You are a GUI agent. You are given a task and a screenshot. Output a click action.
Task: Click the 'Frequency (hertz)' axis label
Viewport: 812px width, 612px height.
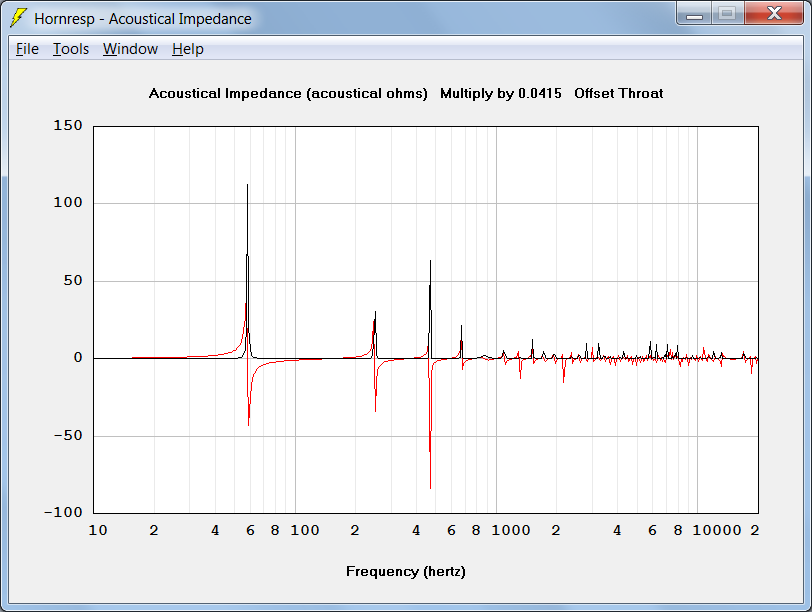405,572
